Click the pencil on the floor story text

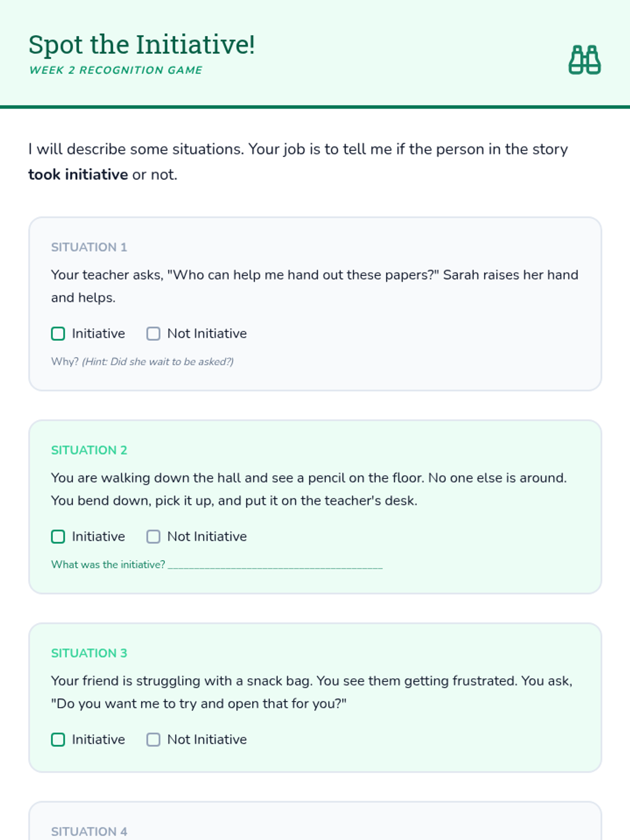pos(309,489)
